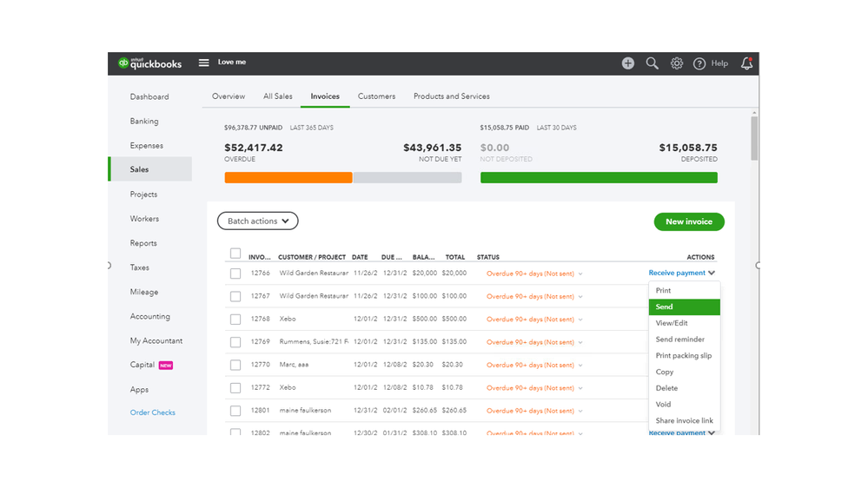The image size is (868, 488).
Task: Open the search magnifier icon
Action: (x=653, y=63)
